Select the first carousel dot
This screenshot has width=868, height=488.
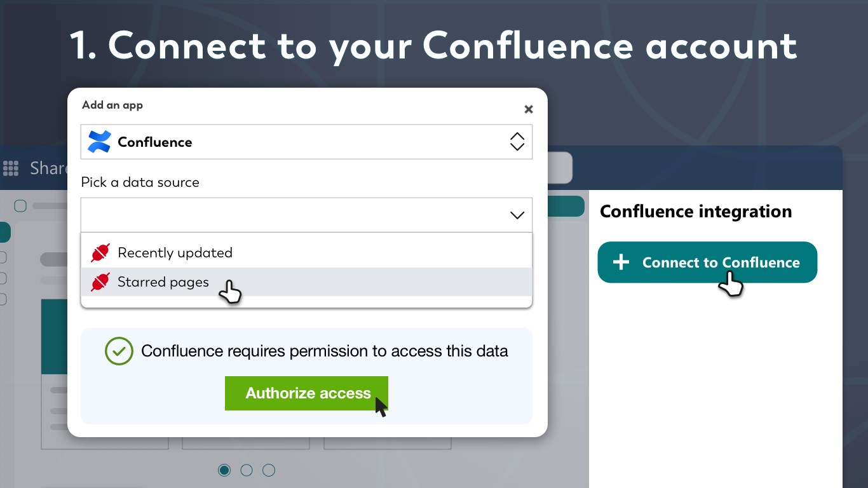pos(224,470)
